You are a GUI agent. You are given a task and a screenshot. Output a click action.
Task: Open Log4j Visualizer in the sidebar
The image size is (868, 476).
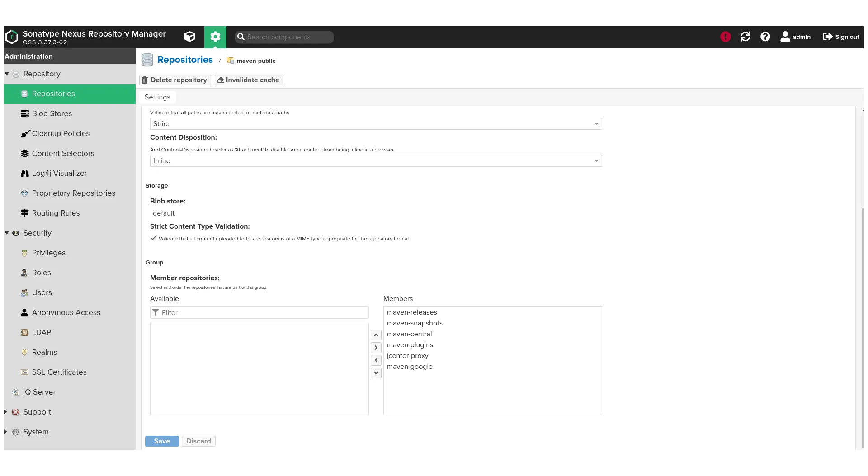pos(70,174)
